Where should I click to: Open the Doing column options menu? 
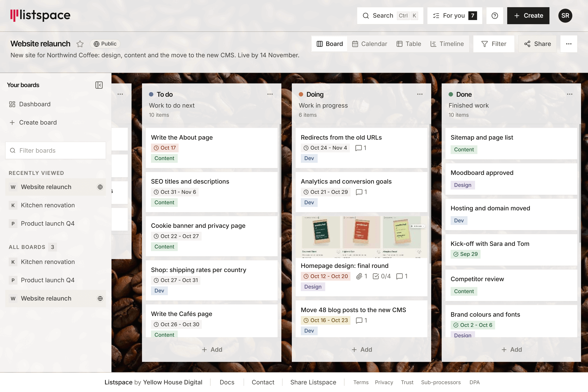(x=420, y=94)
